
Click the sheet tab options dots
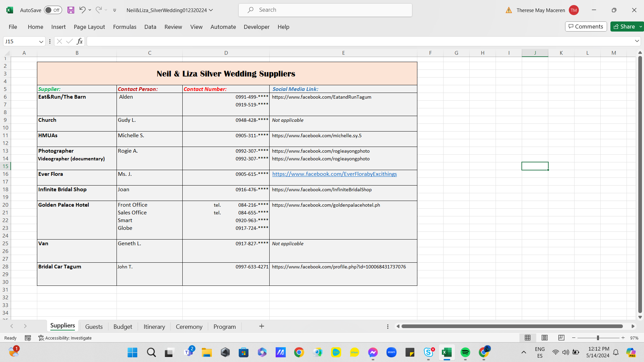388,326
